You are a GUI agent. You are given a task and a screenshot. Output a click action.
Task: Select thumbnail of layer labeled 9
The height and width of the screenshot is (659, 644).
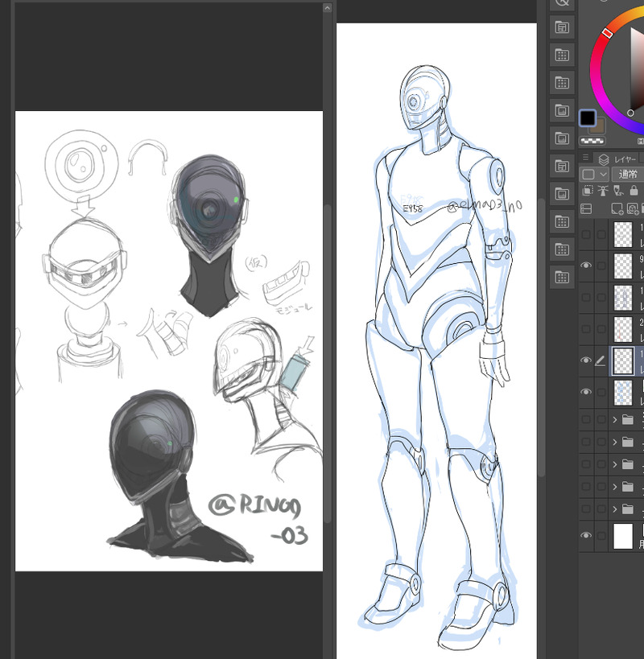[x=623, y=266]
